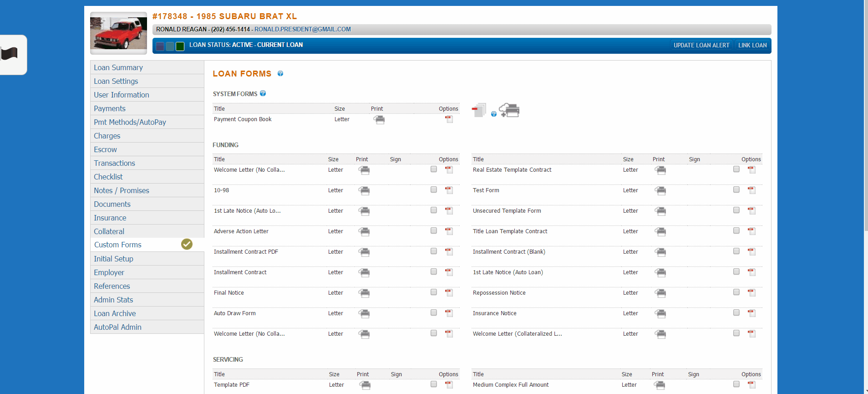868x394 pixels.
Task: Print the Medium Complex Full Amount form
Action: coord(659,385)
